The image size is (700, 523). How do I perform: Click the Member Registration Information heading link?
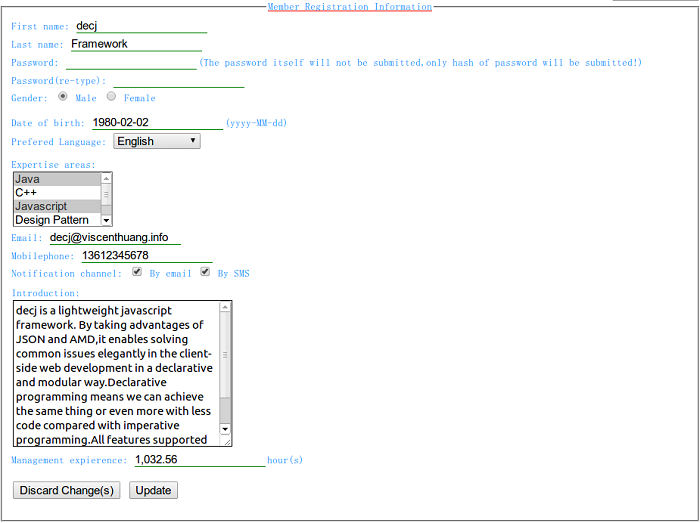[x=350, y=7]
